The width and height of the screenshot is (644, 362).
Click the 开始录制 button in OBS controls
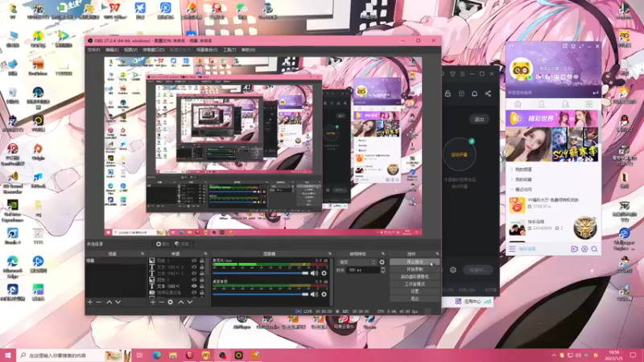click(415, 269)
